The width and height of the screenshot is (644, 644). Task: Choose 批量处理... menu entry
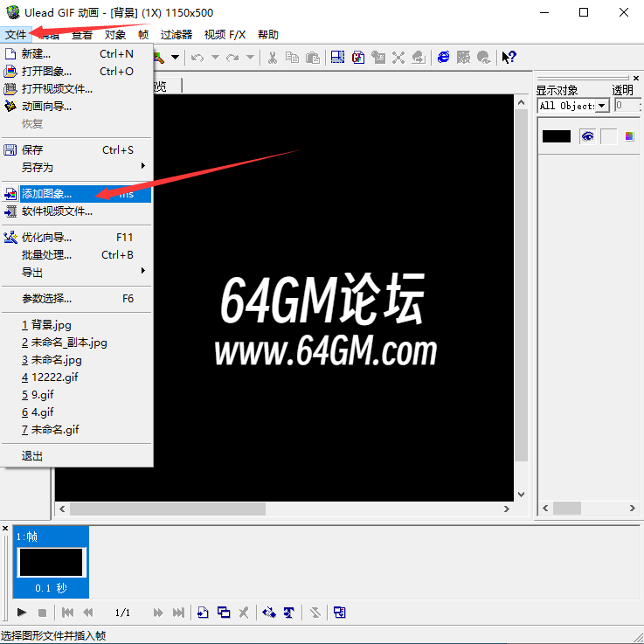(x=77, y=255)
